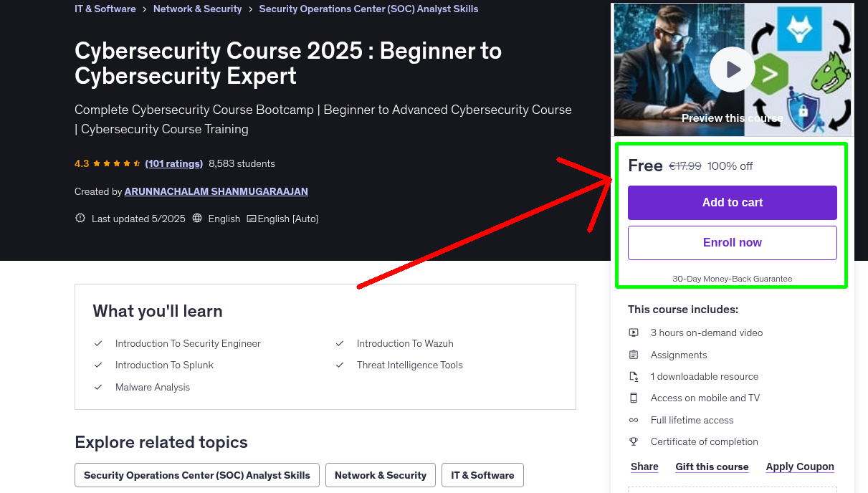
Task: Click the Enroll now button
Action: (732, 242)
